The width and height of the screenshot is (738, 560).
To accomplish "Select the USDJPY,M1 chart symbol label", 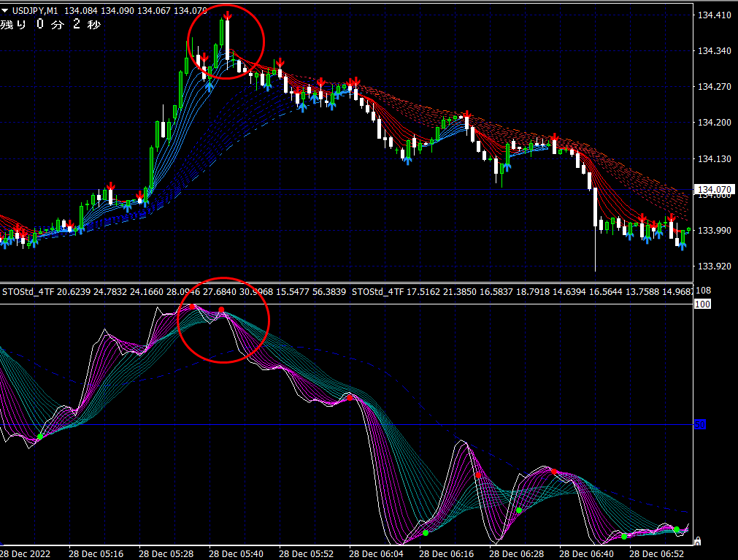I will click(35, 10).
